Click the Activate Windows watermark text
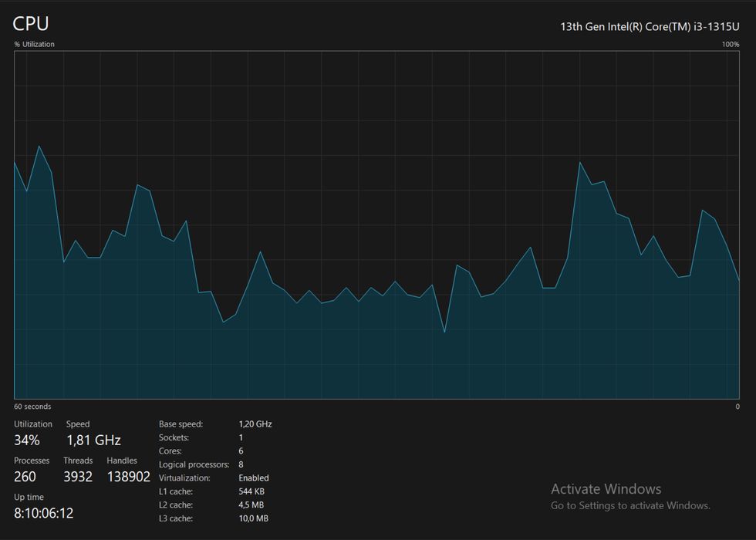Viewport: 756px width, 540px height. 606,489
